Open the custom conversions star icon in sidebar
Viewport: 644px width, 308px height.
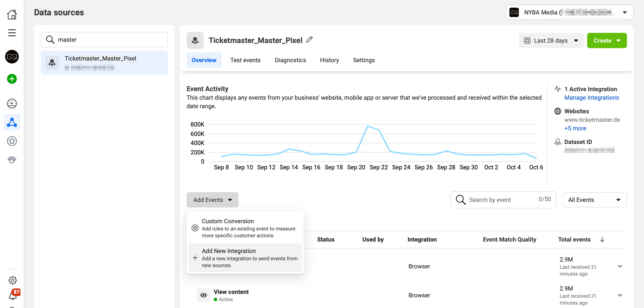click(x=12, y=141)
